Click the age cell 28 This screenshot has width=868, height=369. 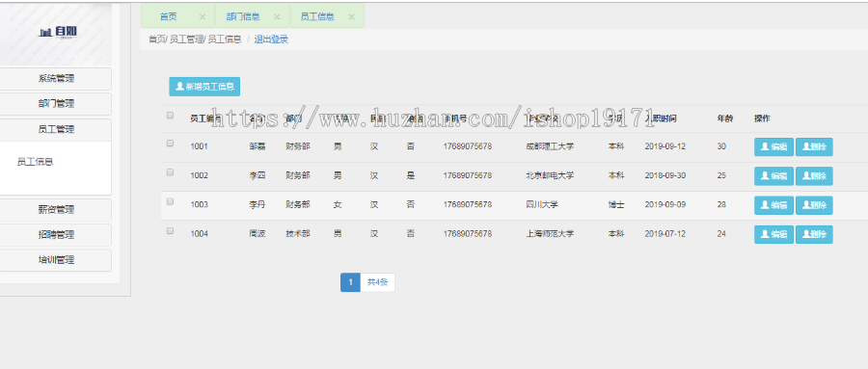(721, 204)
